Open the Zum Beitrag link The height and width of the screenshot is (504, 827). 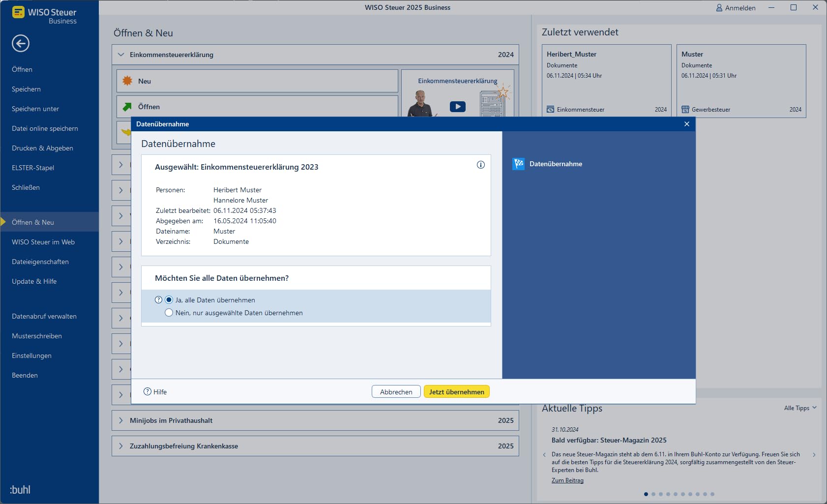(567, 480)
